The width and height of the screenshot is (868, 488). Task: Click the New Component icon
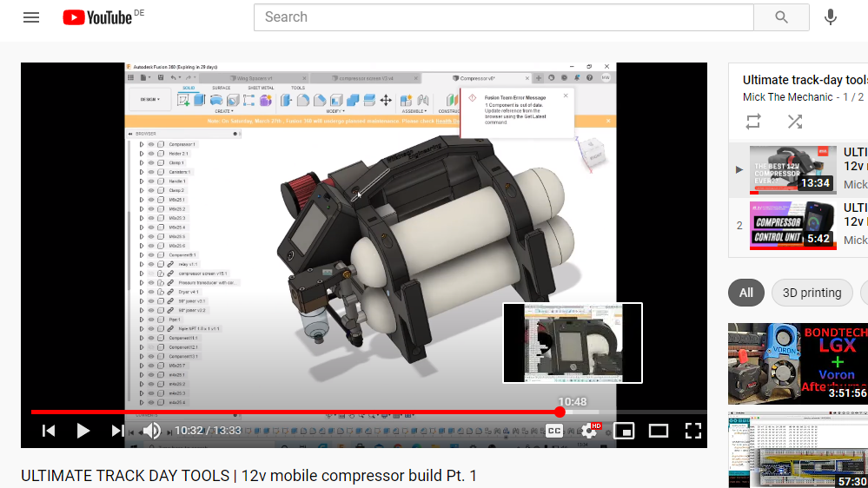coord(407,100)
